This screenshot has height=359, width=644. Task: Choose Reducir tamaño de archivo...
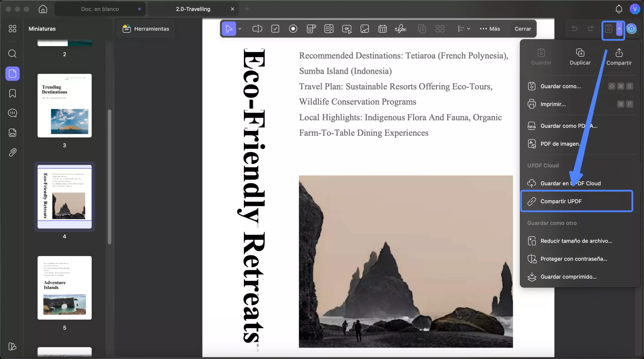pyautogui.click(x=580, y=241)
